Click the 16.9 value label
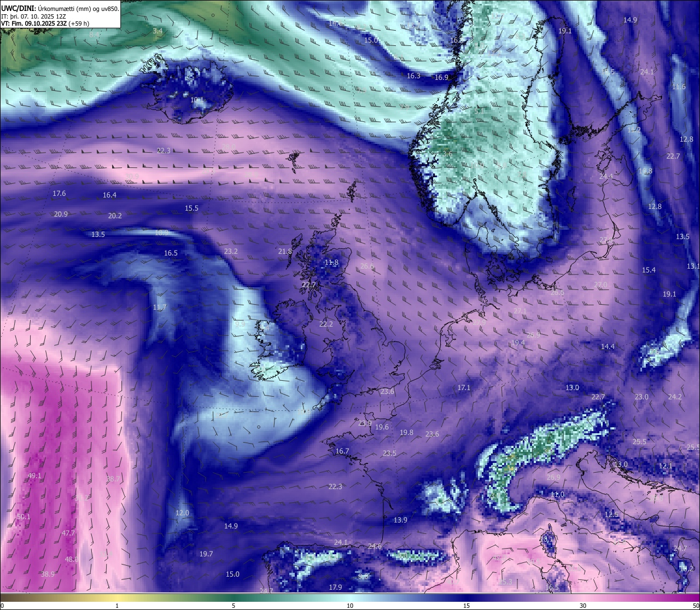700x610 pixels. tap(441, 78)
